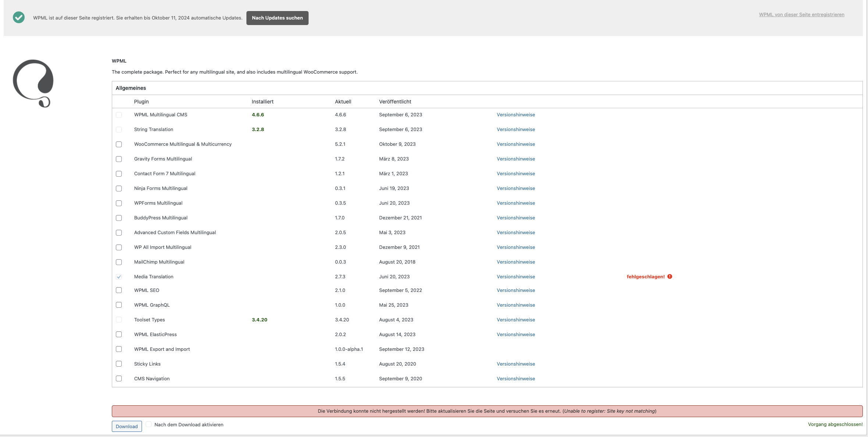The width and height of the screenshot is (868, 437).
Task: Click the 'Installiert' column header
Action: (x=262, y=102)
